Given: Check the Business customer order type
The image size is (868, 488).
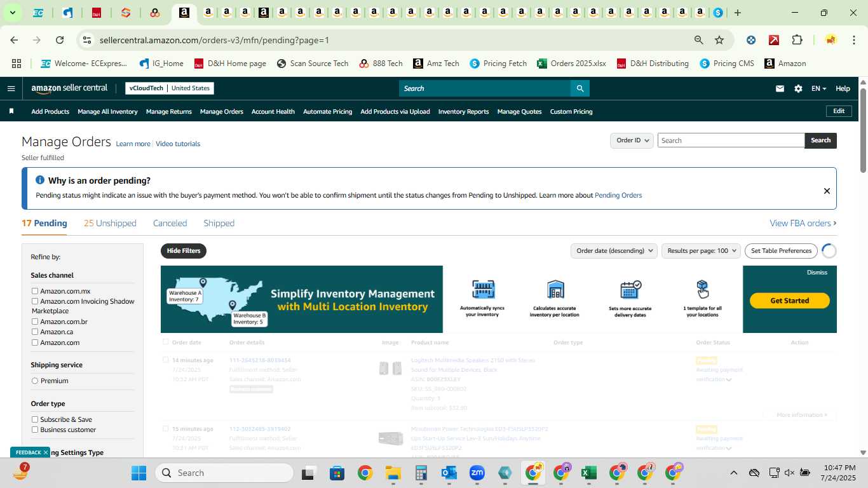Looking at the screenshot, I should (x=35, y=430).
